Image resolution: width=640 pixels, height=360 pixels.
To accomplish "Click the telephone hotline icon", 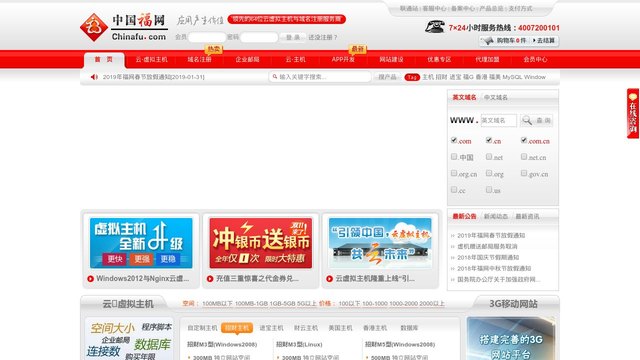I will point(435,27).
